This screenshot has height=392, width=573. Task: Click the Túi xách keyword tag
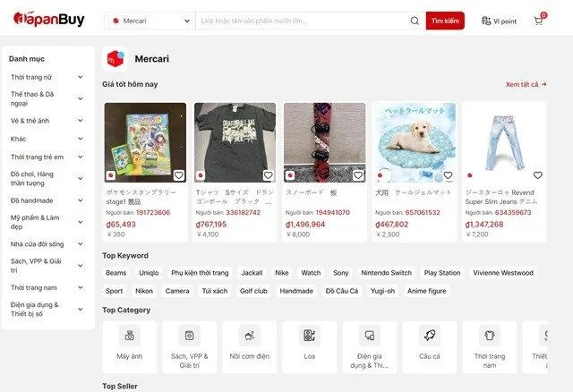tap(215, 291)
